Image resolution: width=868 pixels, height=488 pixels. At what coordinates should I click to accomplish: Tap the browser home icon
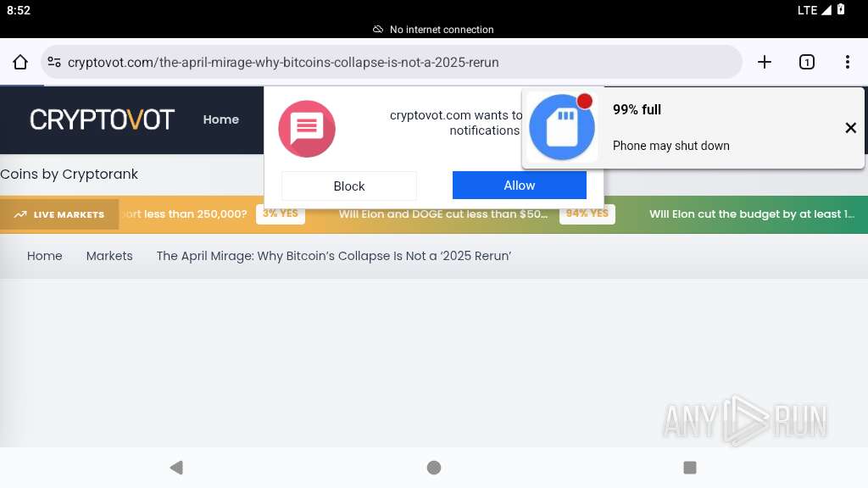[20, 62]
